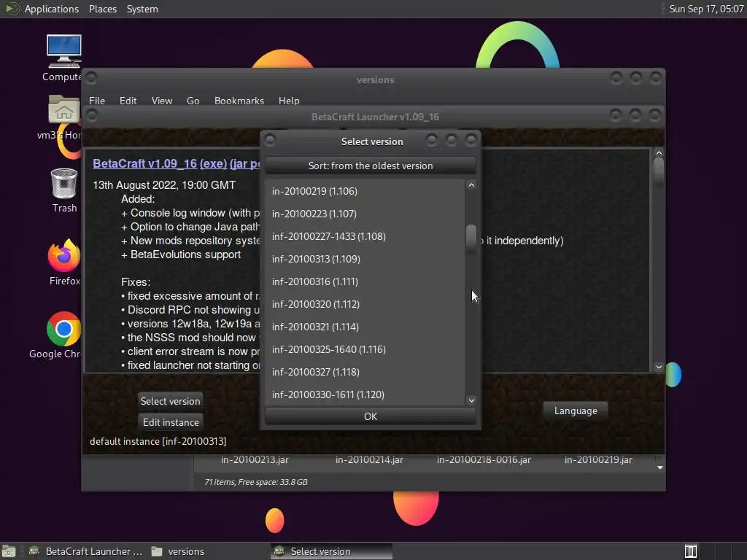Click the version list scrollbar thumb

(471, 238)
